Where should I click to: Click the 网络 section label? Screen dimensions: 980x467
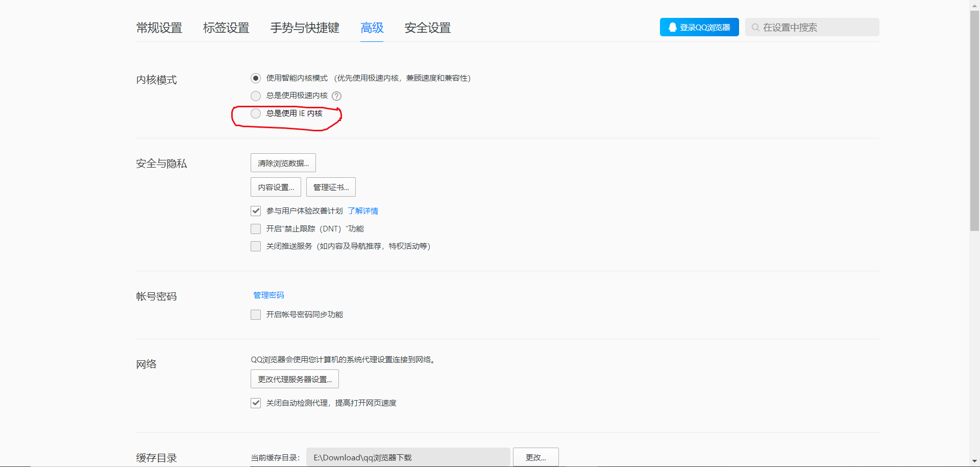click(x=146, y=364)
